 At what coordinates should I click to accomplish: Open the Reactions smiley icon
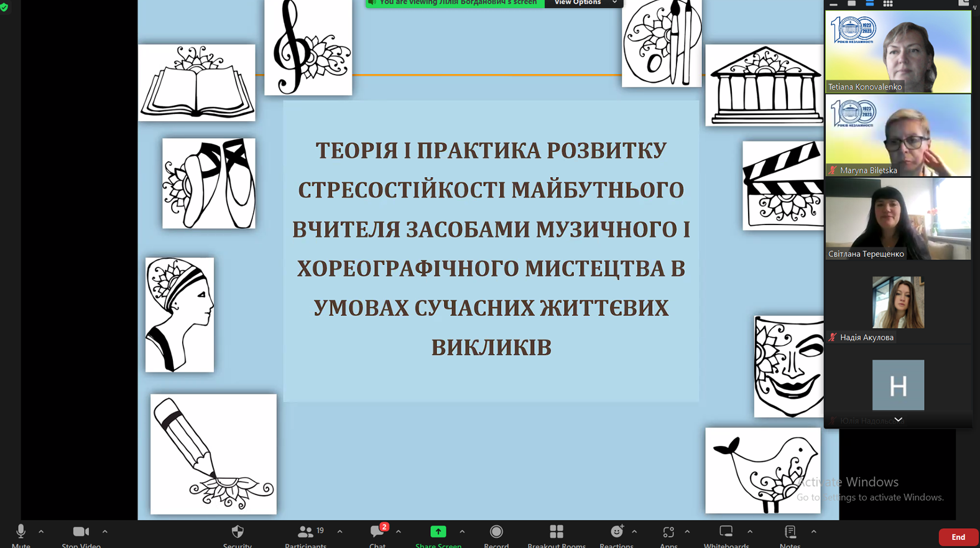point(616,532)
